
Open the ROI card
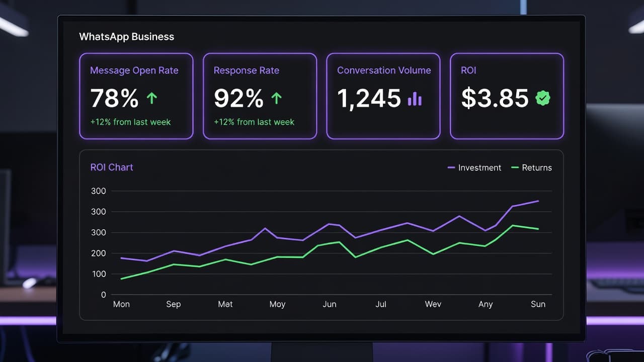pos(507,96)
